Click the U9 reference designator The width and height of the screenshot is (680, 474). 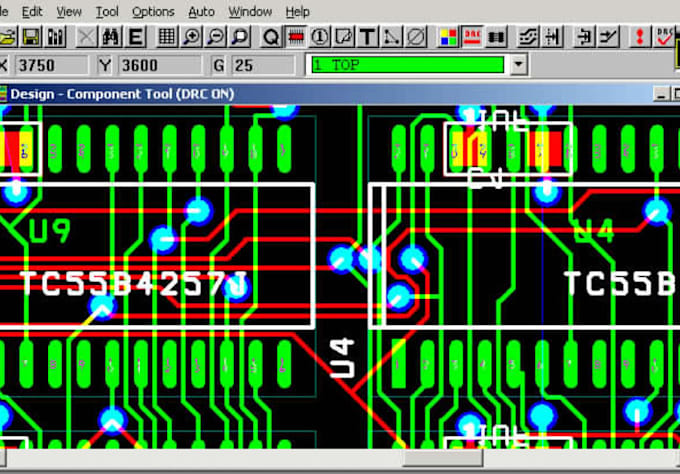pyautogui.click(x=50, y=231)
